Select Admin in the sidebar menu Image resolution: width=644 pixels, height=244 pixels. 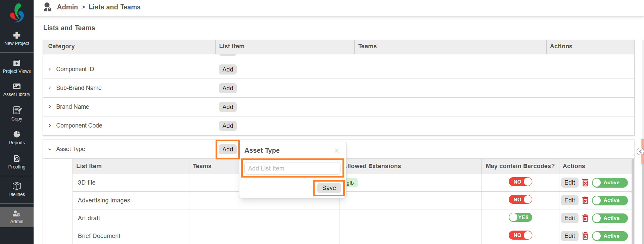(x=17, y=217)
